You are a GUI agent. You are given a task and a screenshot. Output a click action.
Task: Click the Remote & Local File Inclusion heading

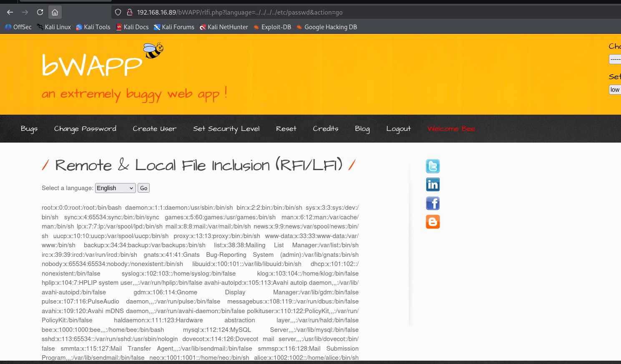[199, 165]
